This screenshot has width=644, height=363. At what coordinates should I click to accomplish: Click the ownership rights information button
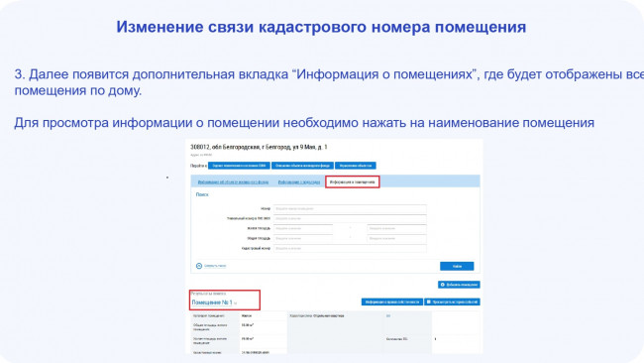(391, 302)
